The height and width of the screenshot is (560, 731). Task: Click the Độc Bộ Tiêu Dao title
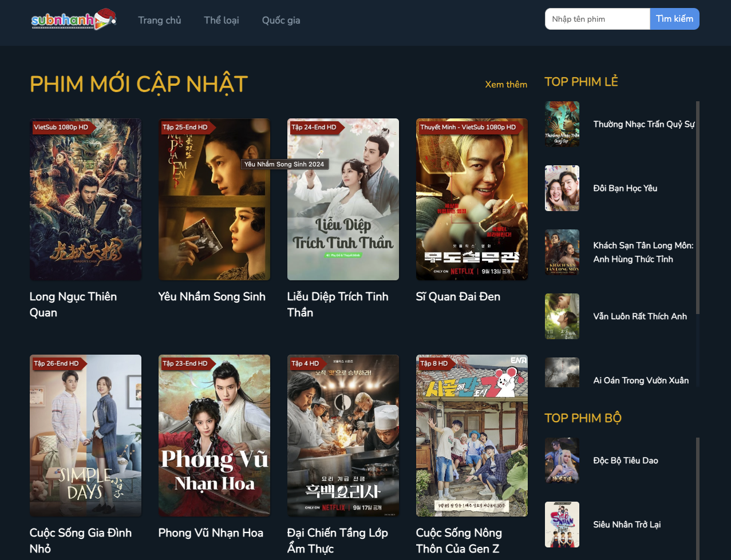pos(626,460)
